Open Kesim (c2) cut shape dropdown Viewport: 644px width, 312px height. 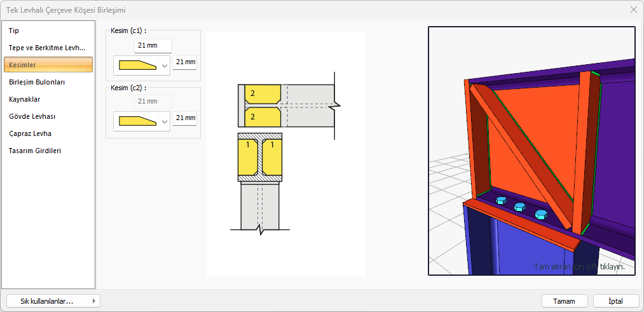pos(142,121)
